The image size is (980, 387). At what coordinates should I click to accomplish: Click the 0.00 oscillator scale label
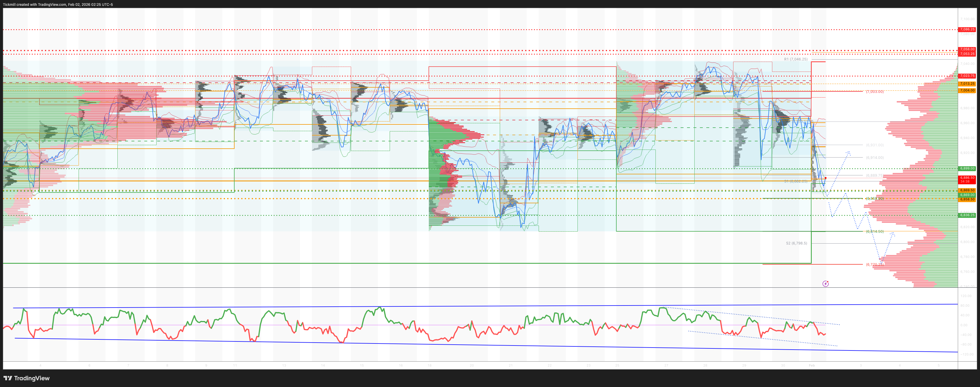[964, 325]
